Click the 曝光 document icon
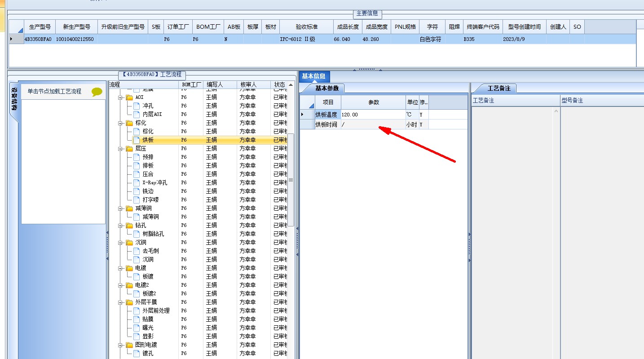The width and height of the screenshot is (644, 359). coord(137,328)
